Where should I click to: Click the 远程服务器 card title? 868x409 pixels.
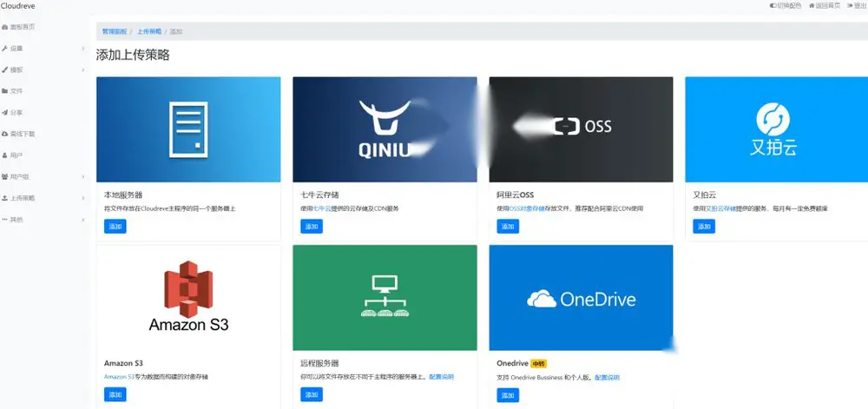320,363
